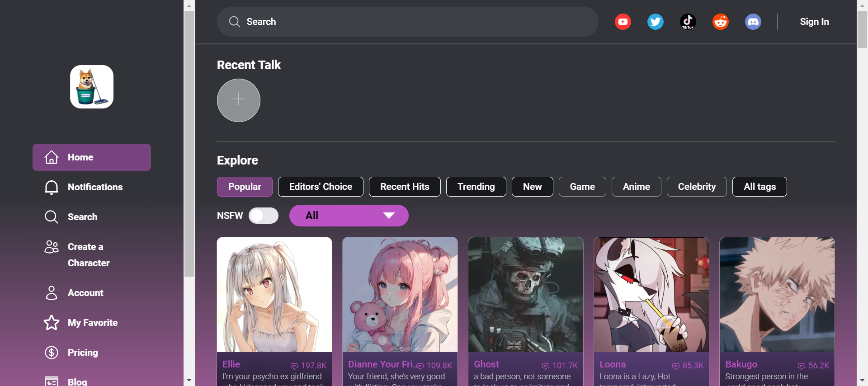This screenshot has height=386, width=868.
Task: Click the sidebar scrollbar up arrow
Action: click(x=189, y=5)
